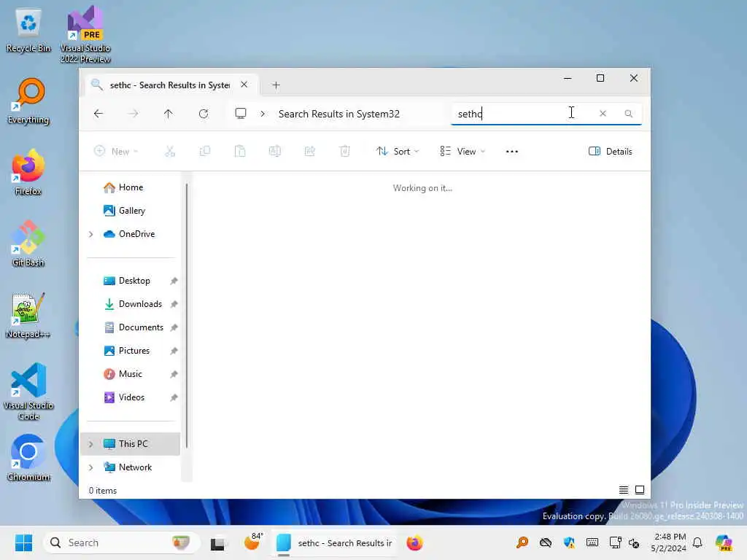Click Search Results in System32 breadcrumb
The width and height of the screenshot is (747, 560).
[x=338, y=114]
